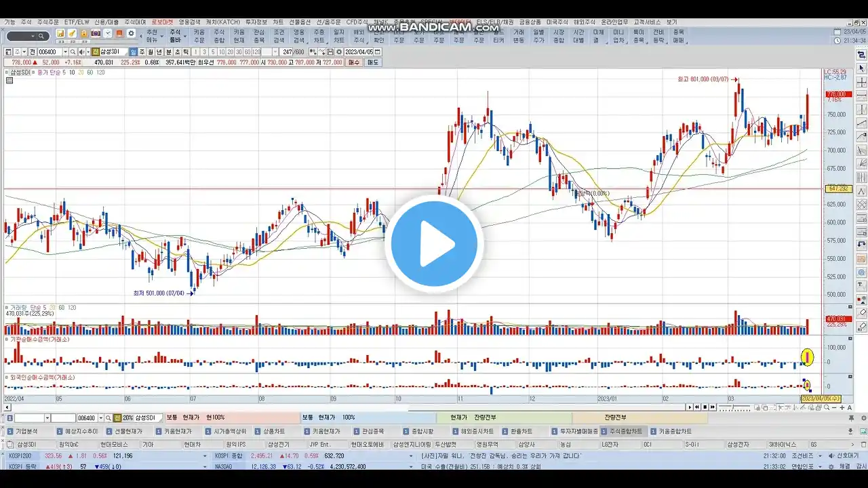868x488 pixels.
Task: Open the 주식 menu
Action: click(x=26, y=22)
